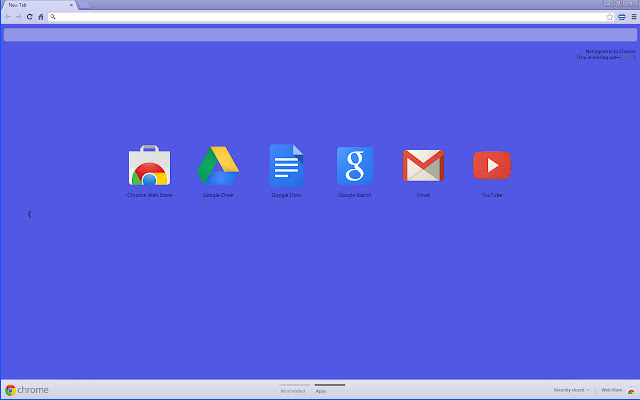Image resolution: width=640 pixels, height=400 pixels.
Task: Expand the Recently closed dropdown
Action: click(571, 390)
